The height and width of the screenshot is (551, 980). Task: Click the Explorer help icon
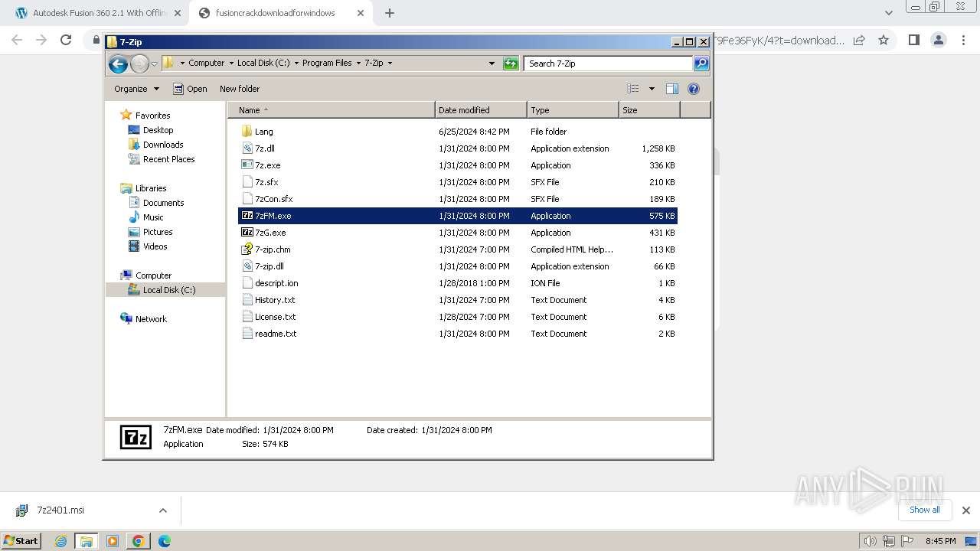coord(694,89)
